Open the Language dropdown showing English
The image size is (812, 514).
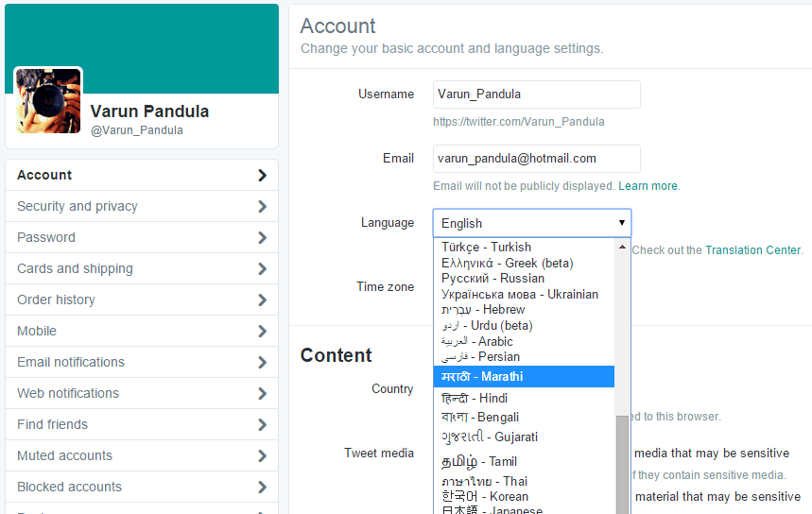click(x=531, y=223)
